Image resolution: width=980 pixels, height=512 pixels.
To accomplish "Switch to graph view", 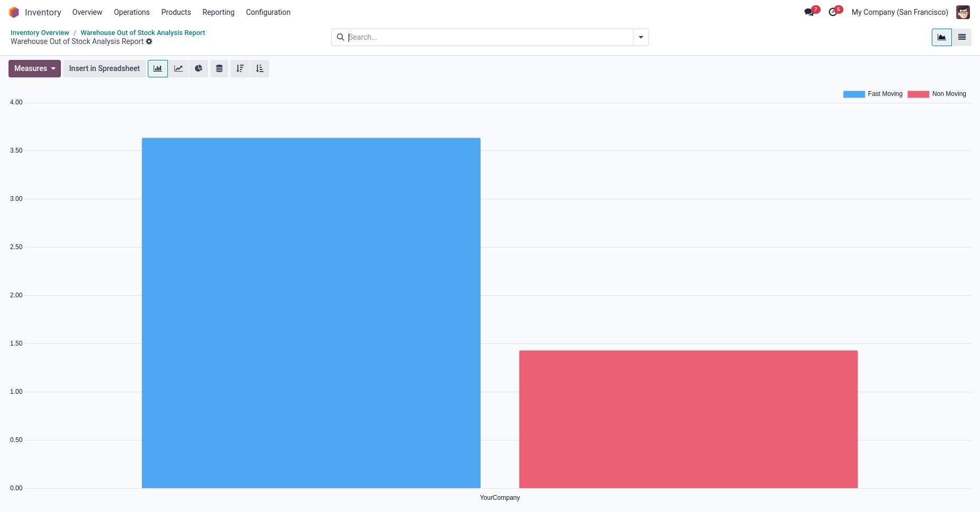I will coord(942,37).
